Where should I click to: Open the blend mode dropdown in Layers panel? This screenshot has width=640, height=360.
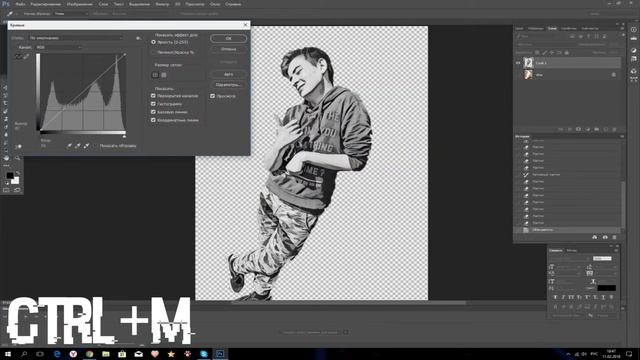[547, 44]
